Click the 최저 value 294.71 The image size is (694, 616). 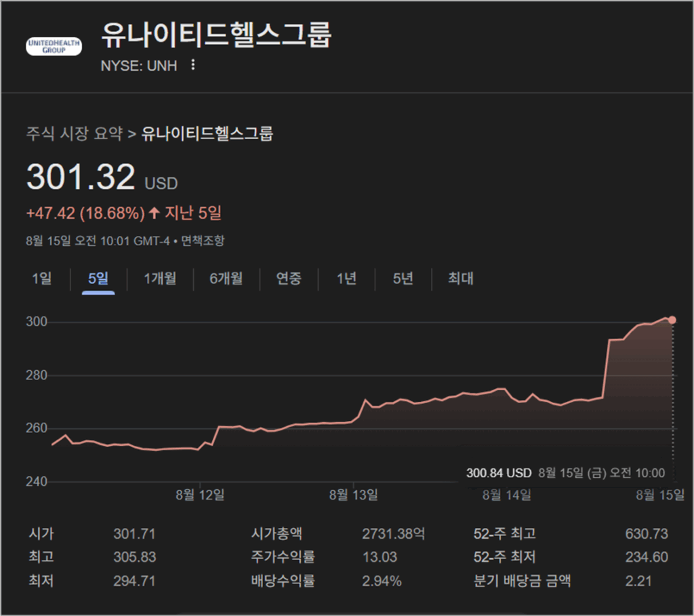tap(135, 581)
